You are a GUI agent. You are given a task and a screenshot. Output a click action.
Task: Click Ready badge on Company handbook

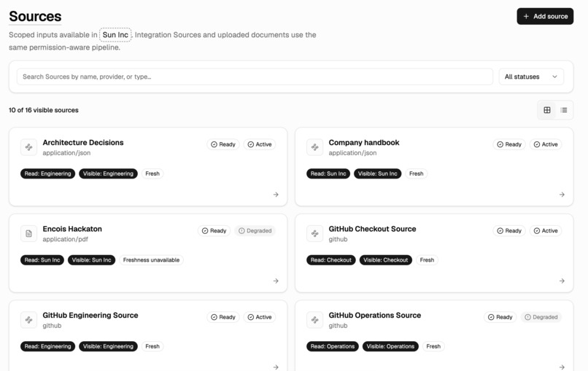point(509,144)
